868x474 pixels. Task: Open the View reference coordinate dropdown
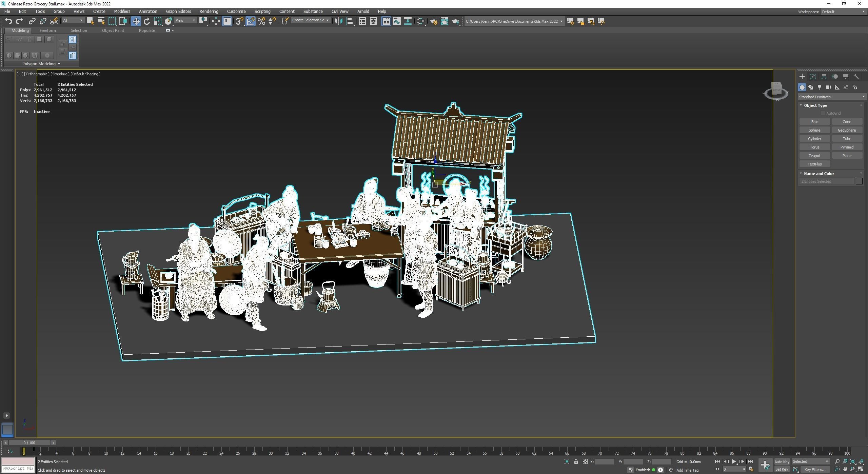[185, 21]
